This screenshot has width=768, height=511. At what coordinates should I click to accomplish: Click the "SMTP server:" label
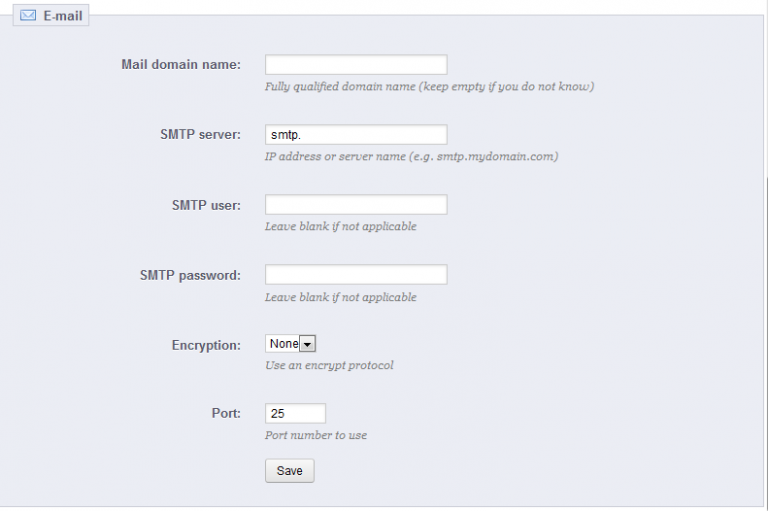200,135
